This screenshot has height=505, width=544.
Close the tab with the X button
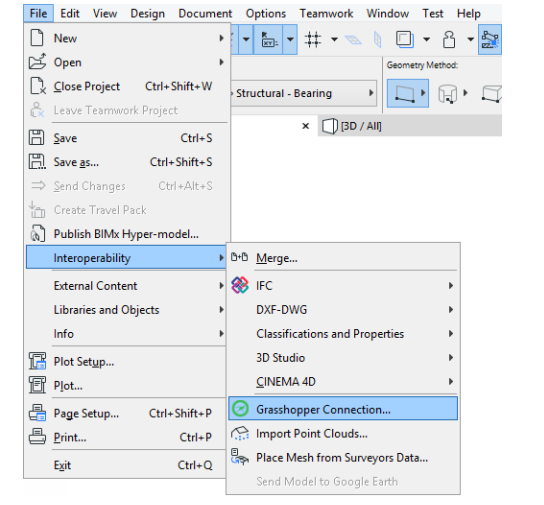click(x=305, y=126)
